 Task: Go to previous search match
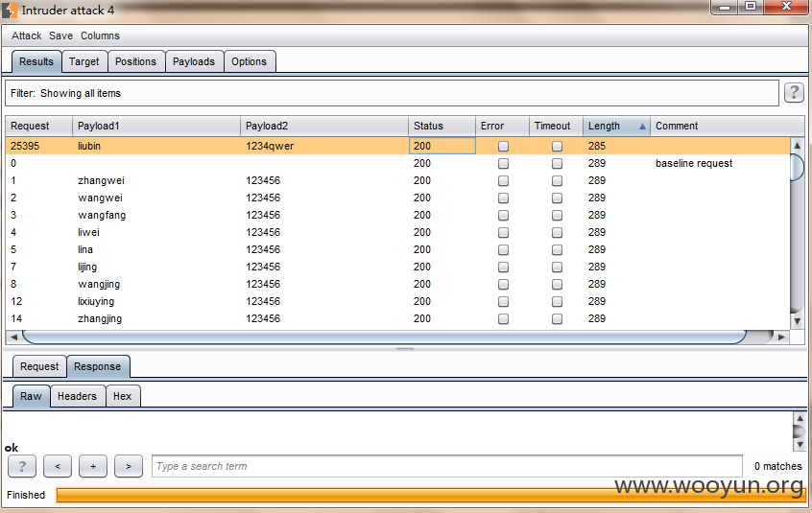58,466
